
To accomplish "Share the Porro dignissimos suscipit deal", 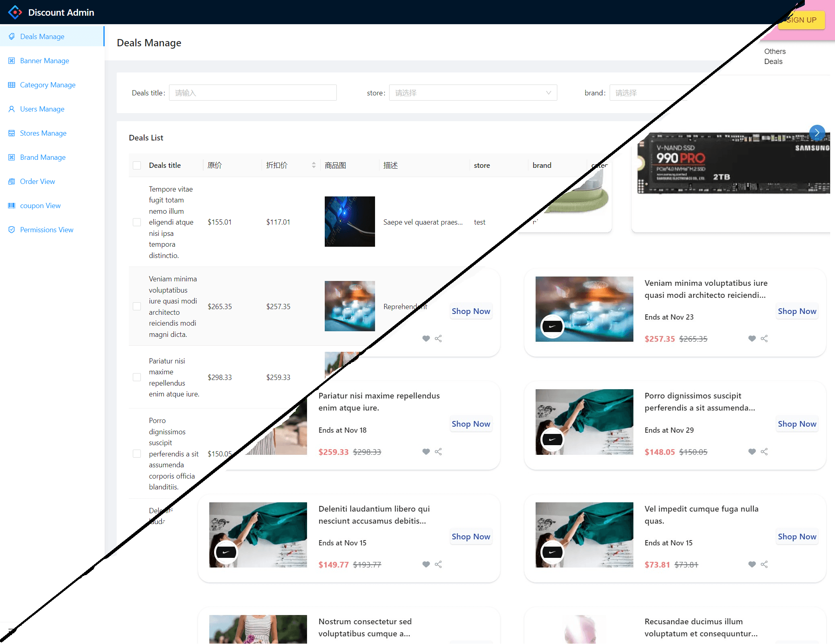I will (x=764, y=452).
